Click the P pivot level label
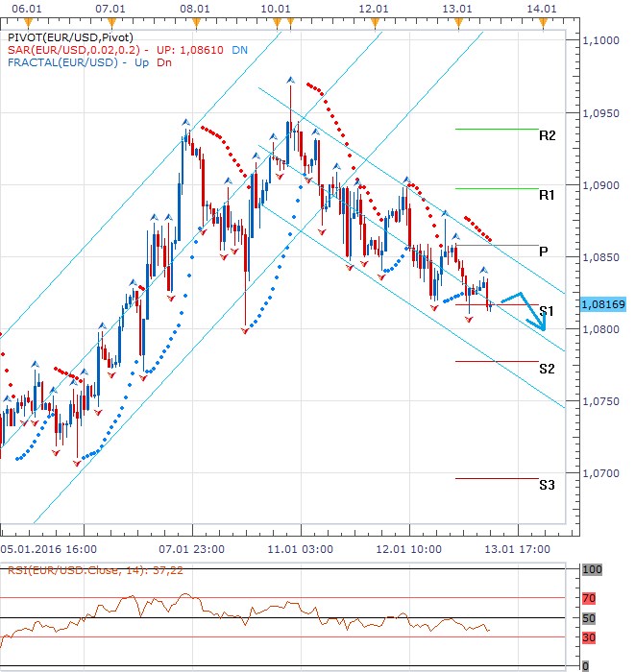This screenshot has width=635, height=672. 544,252
